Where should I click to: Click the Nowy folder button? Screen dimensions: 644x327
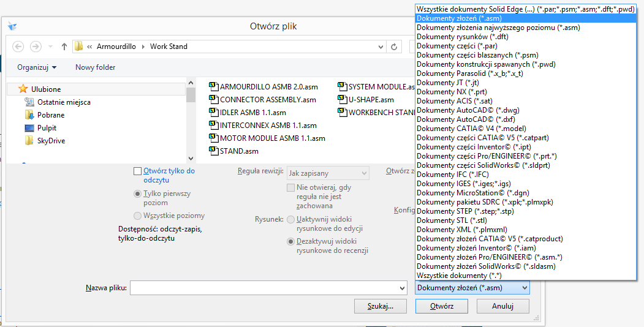pyautogui.click(x=96, y=67)
